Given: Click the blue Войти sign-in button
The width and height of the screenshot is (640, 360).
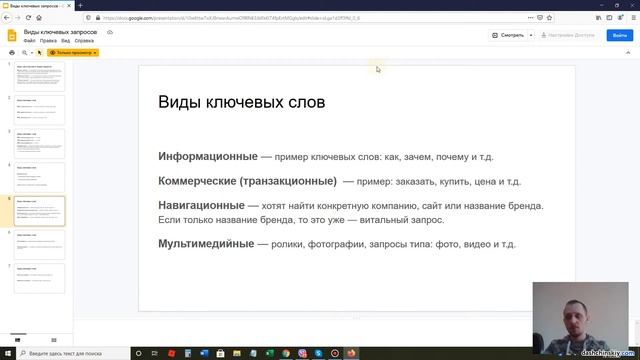Looking at the screenshot, I should (x=620, y=36).
